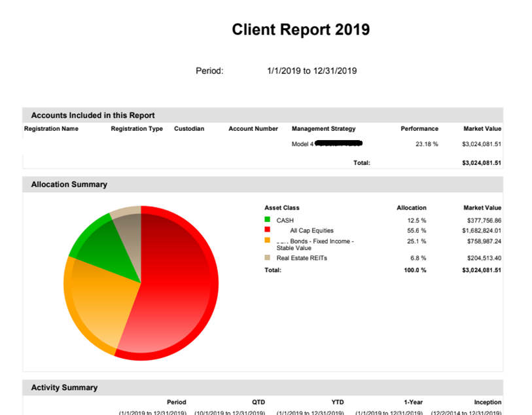Click the QTD column in Activity Summary
This screenshot has height=415, width=532.
(x=258, y=402)
